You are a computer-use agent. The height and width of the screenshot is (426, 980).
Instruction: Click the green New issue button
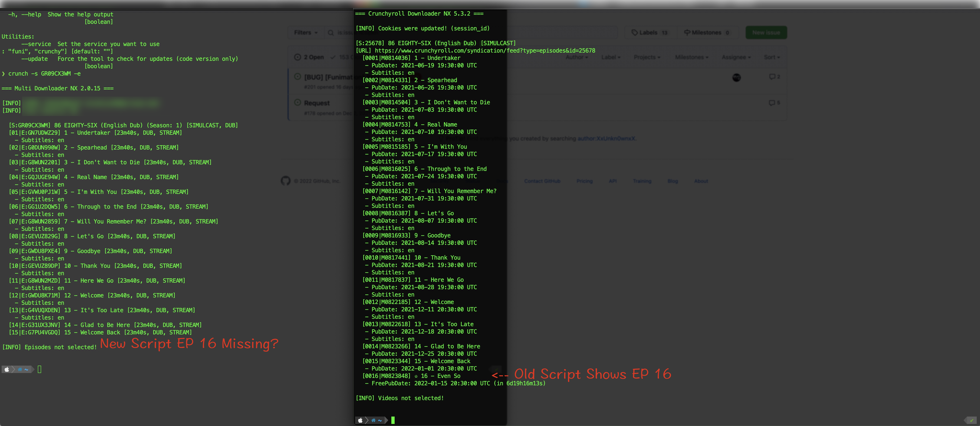pos(766,33)
